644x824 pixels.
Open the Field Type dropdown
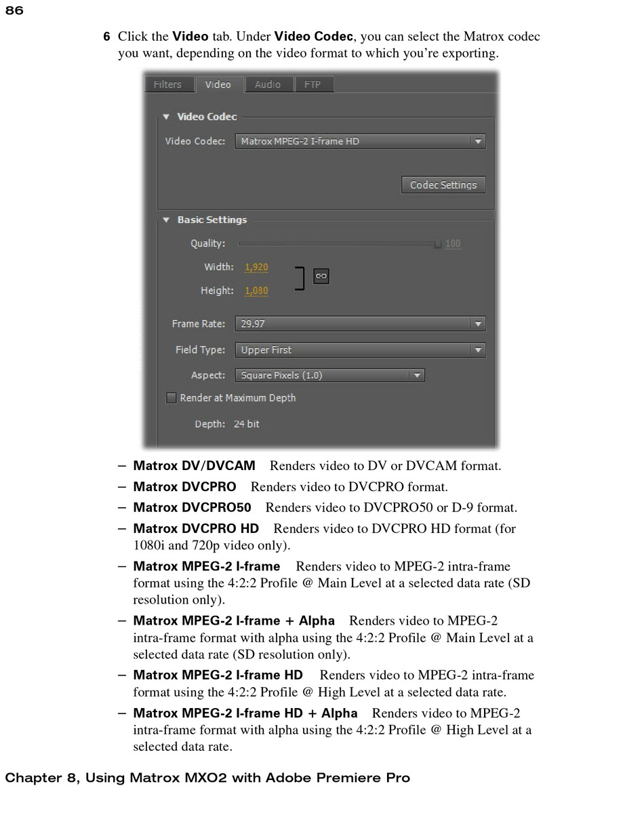tap(360, 350)
